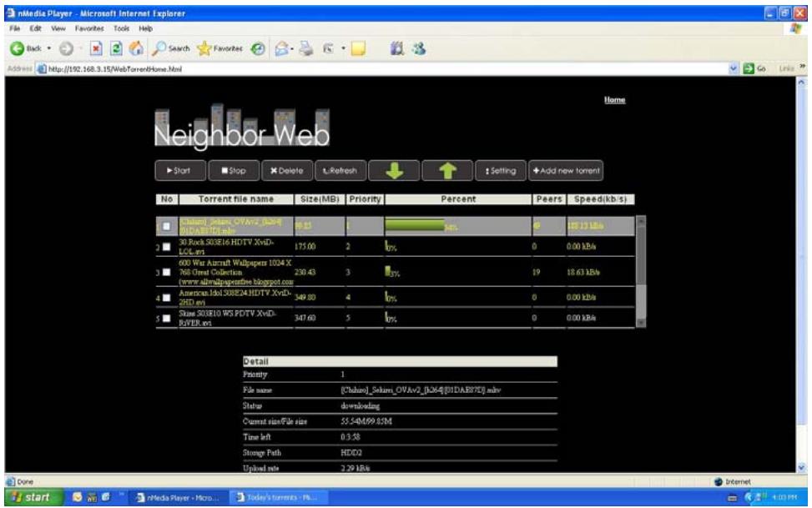Switch to nMedia Player taskbar button

coord(178,497)
